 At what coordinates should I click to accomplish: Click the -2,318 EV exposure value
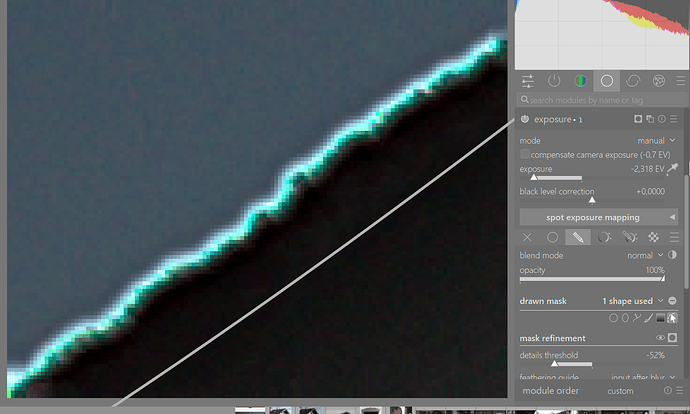(x=647, y=169)
